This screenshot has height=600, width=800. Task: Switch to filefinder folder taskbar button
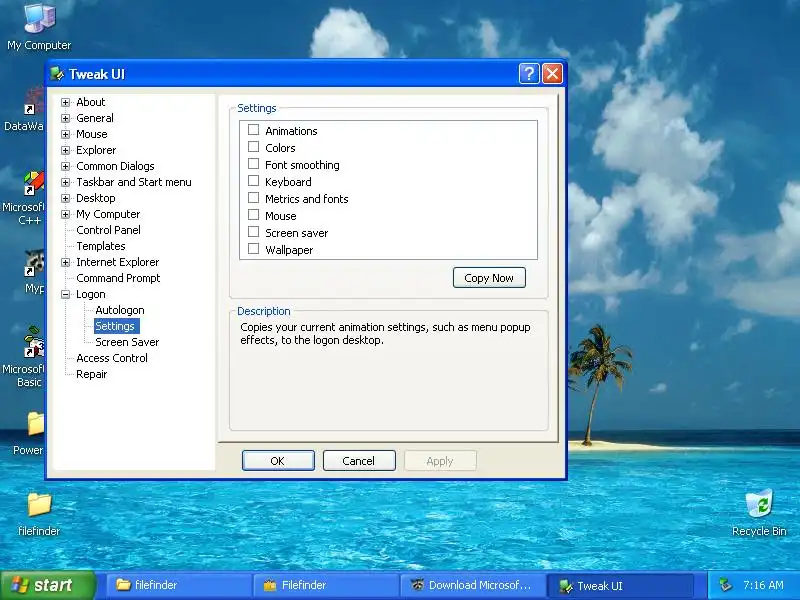click(x=179, y=585)
